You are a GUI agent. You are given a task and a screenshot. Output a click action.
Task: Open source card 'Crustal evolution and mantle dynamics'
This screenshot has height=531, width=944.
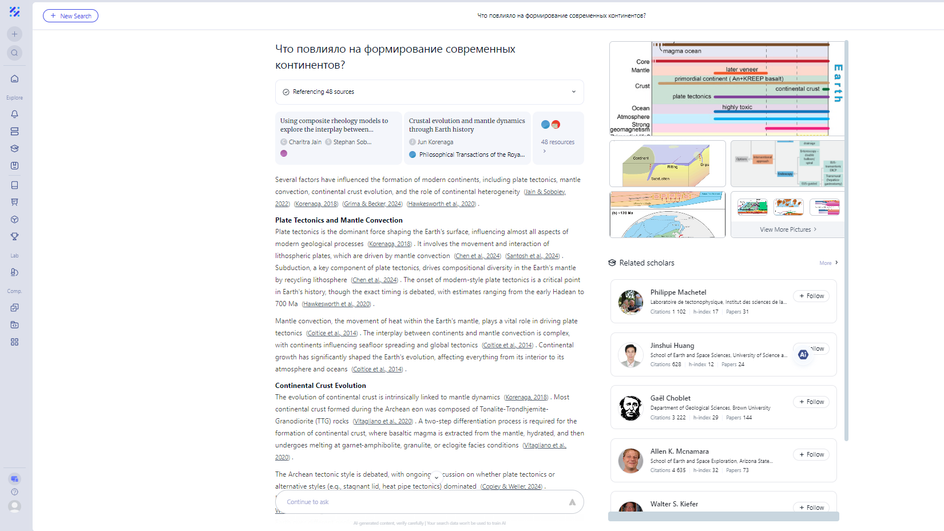[467, 138]
